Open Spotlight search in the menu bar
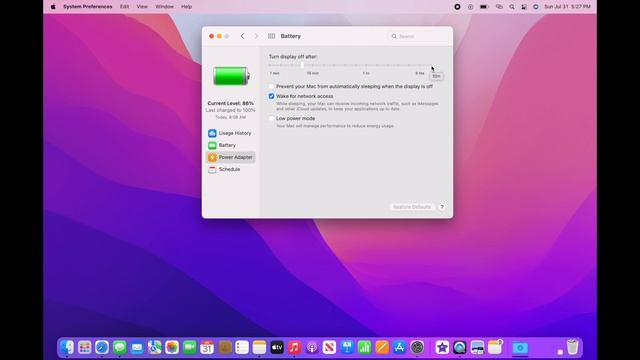The image size is (640, 360). [x=511, y=7]
